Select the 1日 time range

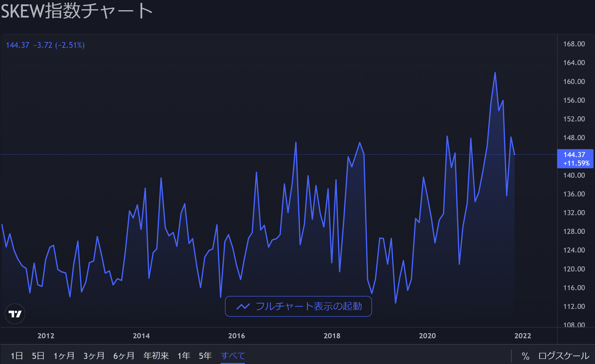(17, 356)
